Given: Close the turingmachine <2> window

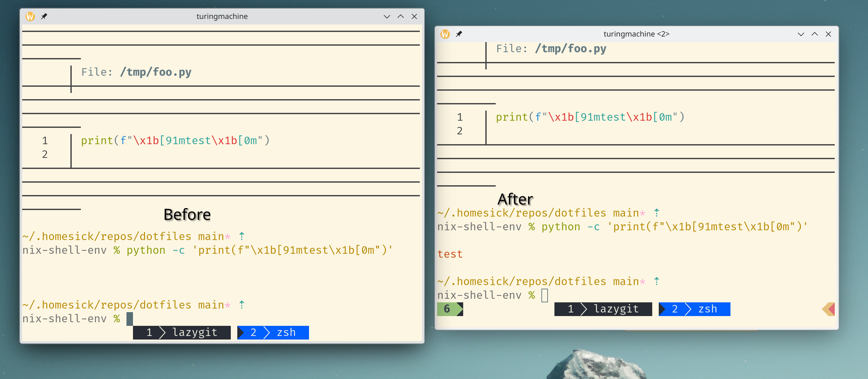Looking at the screenshot, I should 828,34.
